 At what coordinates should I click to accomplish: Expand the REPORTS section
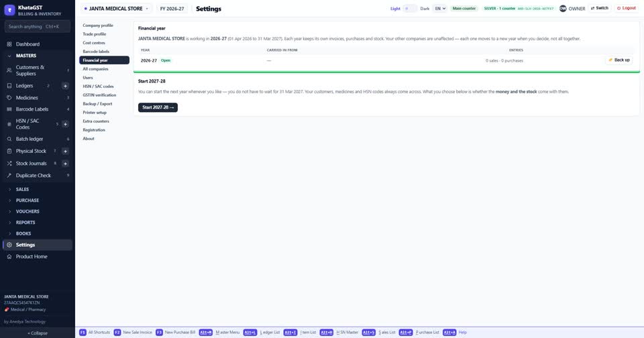(38, 223)
